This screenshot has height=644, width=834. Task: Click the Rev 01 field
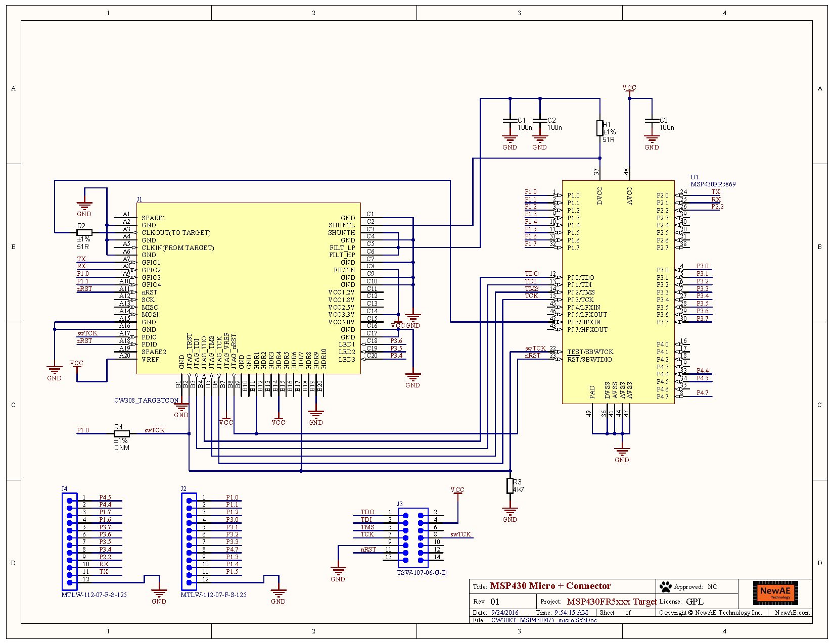[x=494, y=602]
